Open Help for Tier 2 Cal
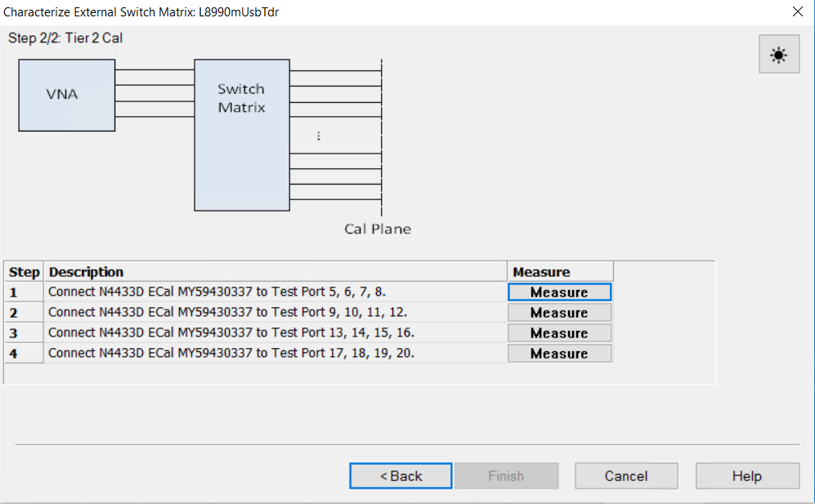 (x=746, y=475)
